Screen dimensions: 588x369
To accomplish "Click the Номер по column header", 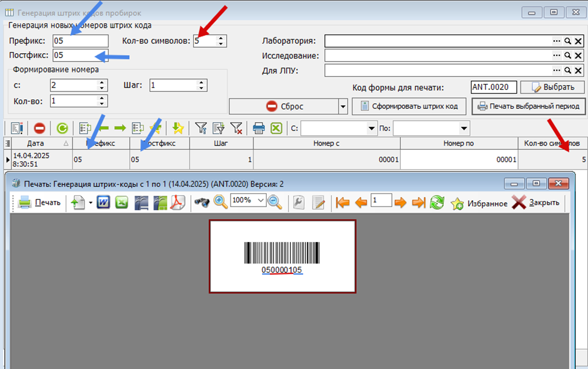I will point(459,143).
